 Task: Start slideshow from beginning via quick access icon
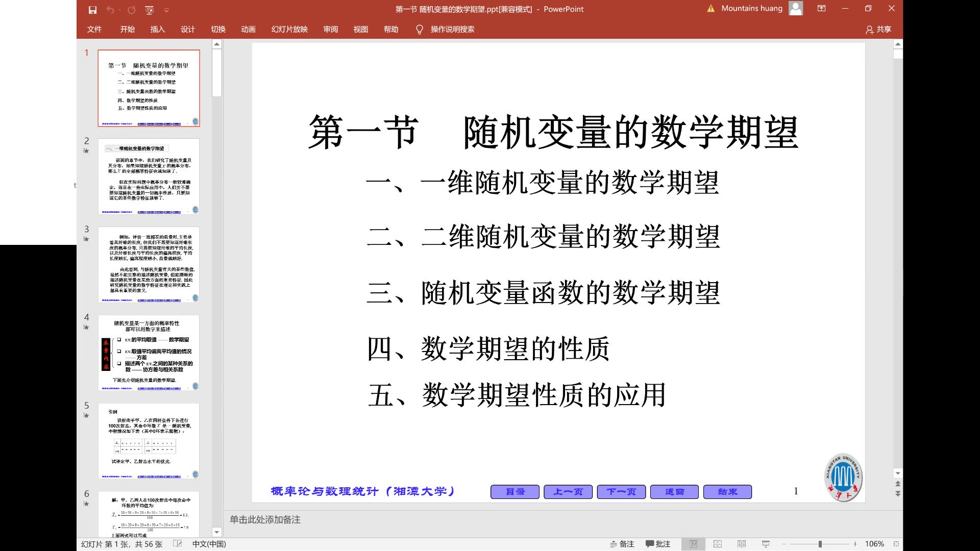tap(149, 10)
